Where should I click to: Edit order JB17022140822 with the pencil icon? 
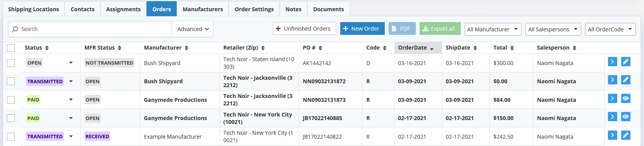(x=625, y=135)
